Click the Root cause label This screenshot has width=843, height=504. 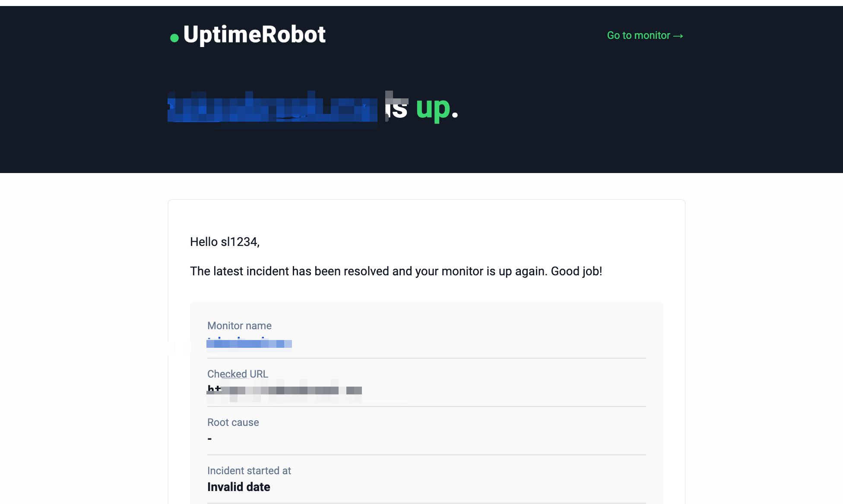point(233,422)
